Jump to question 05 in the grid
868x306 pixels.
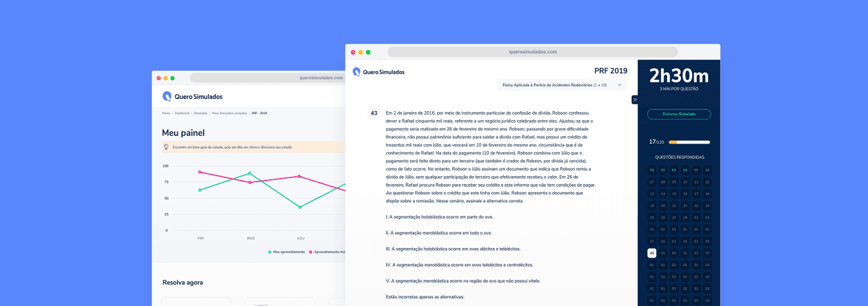[x=696, y=170]
